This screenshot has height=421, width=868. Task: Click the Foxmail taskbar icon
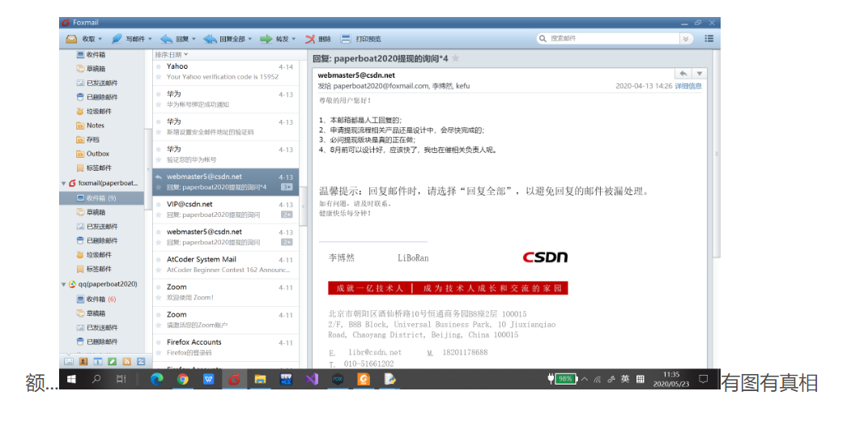[x=235, y=380]
